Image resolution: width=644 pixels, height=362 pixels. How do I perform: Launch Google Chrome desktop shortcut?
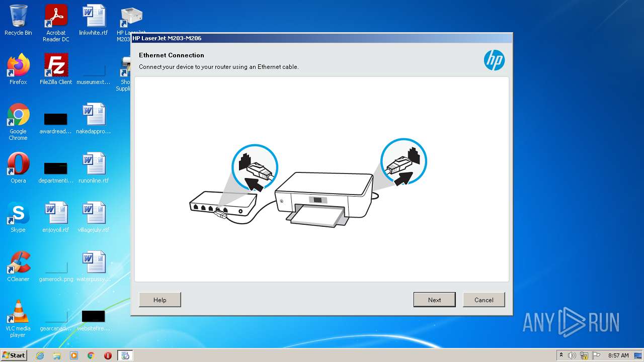[x=18, y=122]
